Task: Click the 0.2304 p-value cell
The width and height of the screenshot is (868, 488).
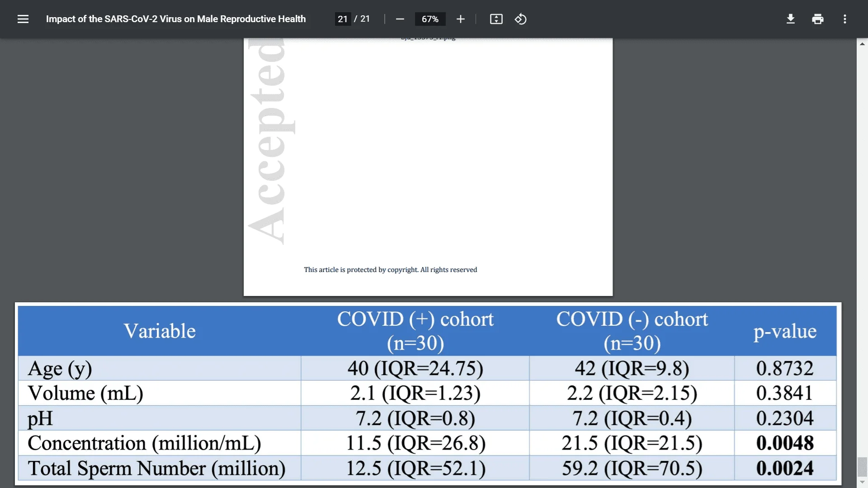Action: pyautogui.click(x=785, y=418)
